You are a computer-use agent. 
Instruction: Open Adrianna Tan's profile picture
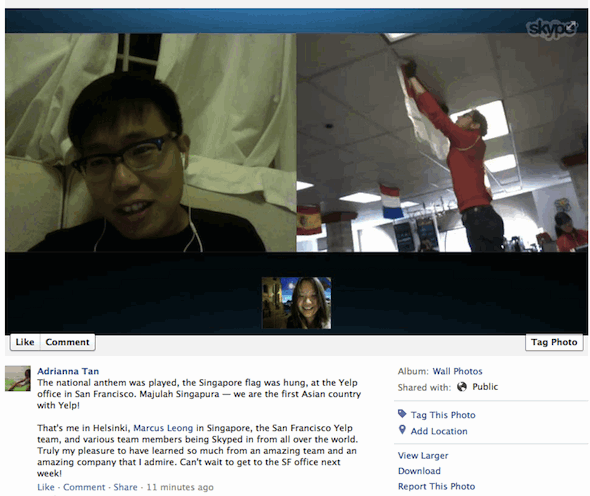point(18,379)
